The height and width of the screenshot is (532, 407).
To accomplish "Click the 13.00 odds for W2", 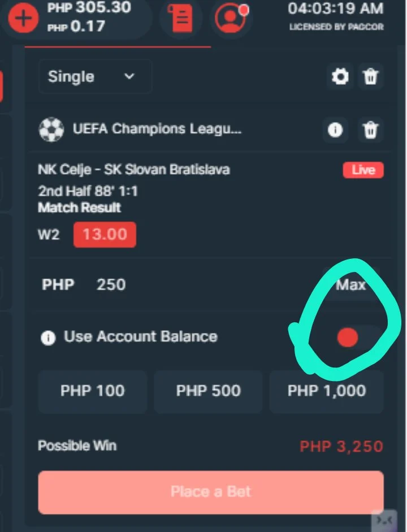I will coord(105,235).
